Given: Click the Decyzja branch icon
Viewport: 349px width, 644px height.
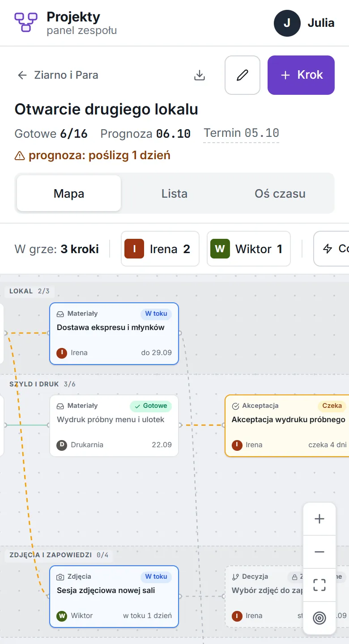Looking at the screenshot, I should coord(236,577).
